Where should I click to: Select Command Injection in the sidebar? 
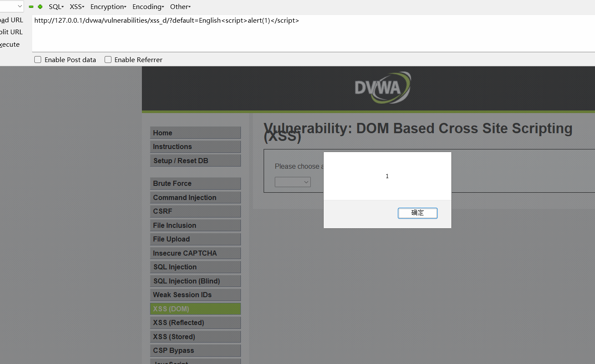coord(195,197)
